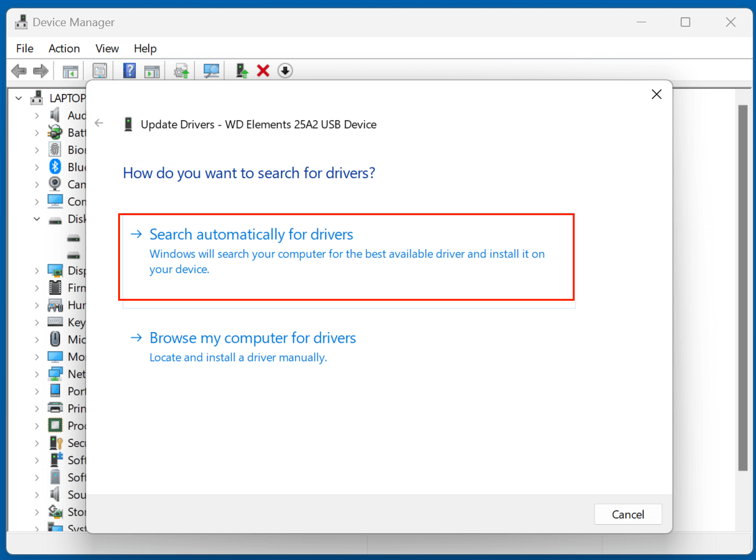Select the Bluetooth category icon in the tree

54,167
